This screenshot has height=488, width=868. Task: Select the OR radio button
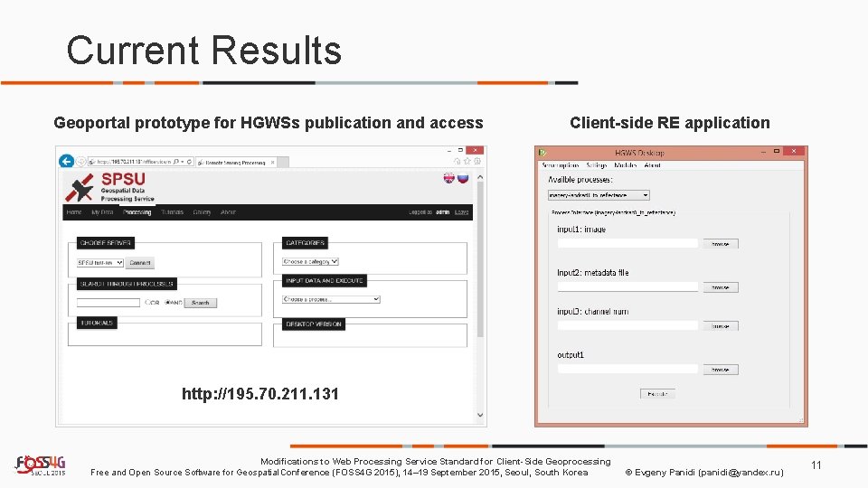147,303
